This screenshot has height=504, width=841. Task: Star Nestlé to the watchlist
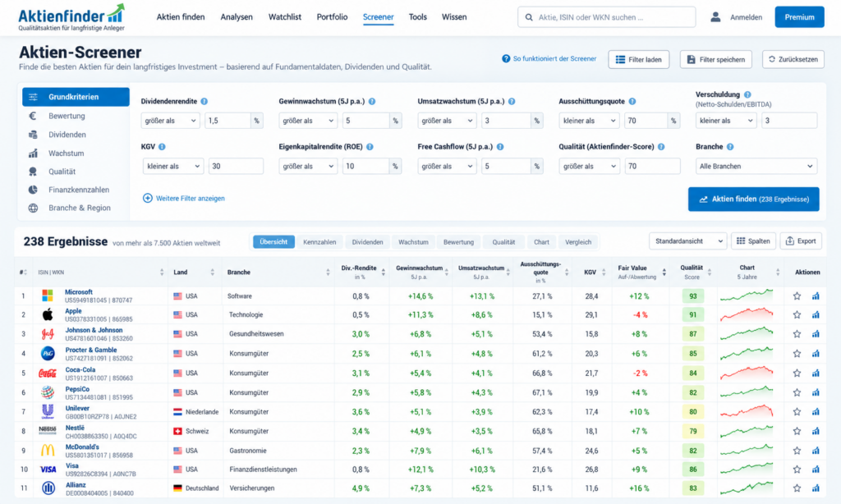797,431
